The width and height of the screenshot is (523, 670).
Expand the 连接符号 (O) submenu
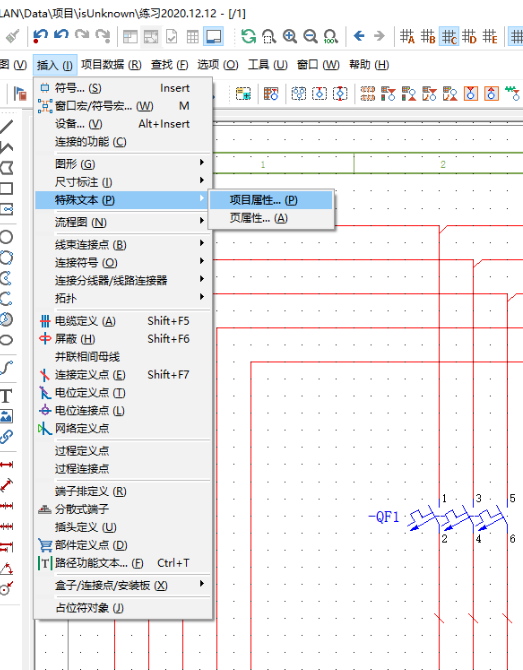(x=123, y=263)
